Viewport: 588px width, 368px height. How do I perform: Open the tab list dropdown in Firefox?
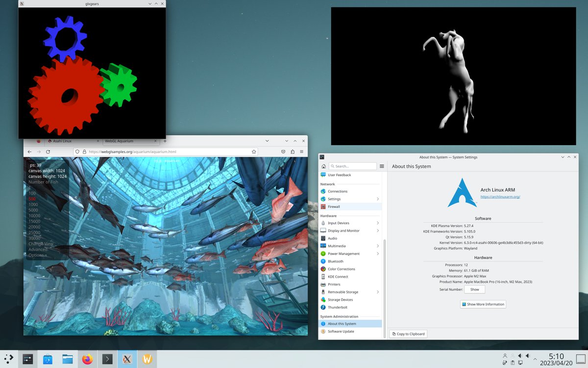tap(267, 141)
